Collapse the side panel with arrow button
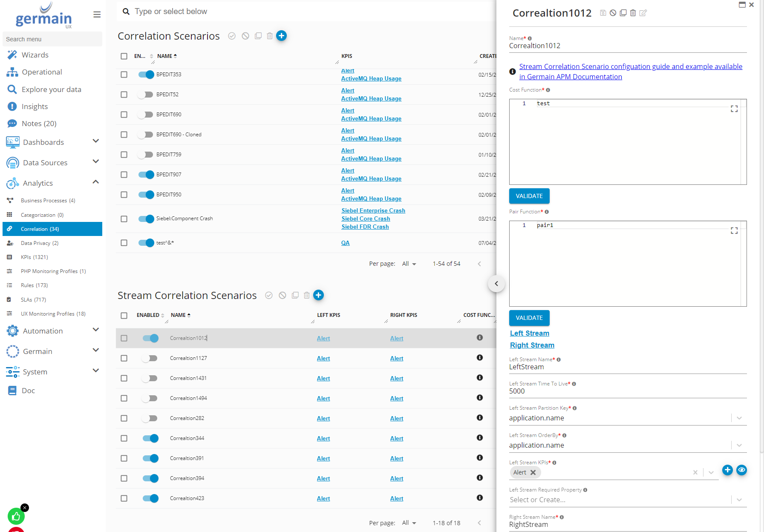The height and width of the screenshot is (532, 764). click(496, 284)
